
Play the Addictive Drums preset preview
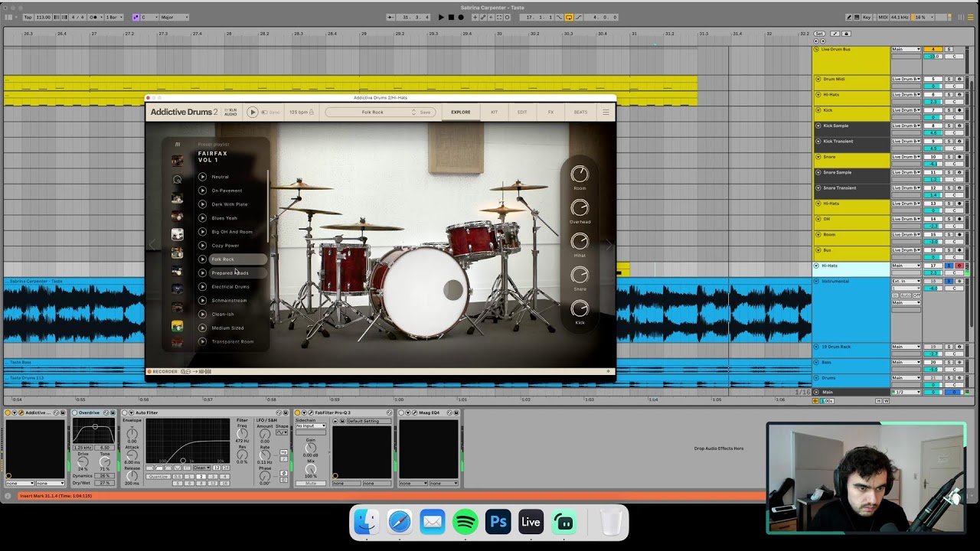click(x=253, y=112)
